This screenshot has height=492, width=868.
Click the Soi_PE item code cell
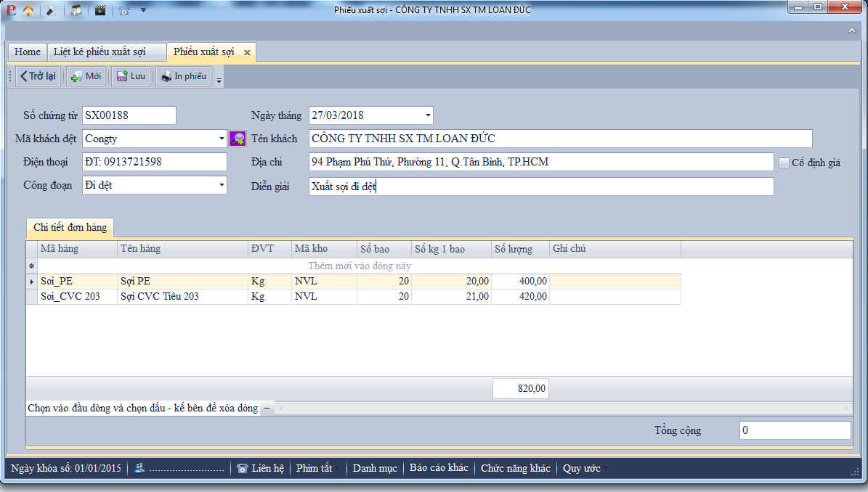point(77,282)
